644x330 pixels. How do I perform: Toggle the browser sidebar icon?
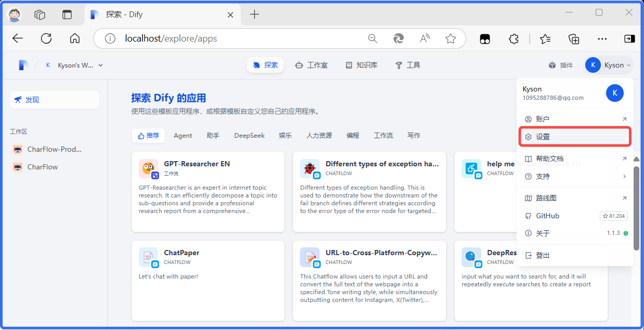pos(629,38)
